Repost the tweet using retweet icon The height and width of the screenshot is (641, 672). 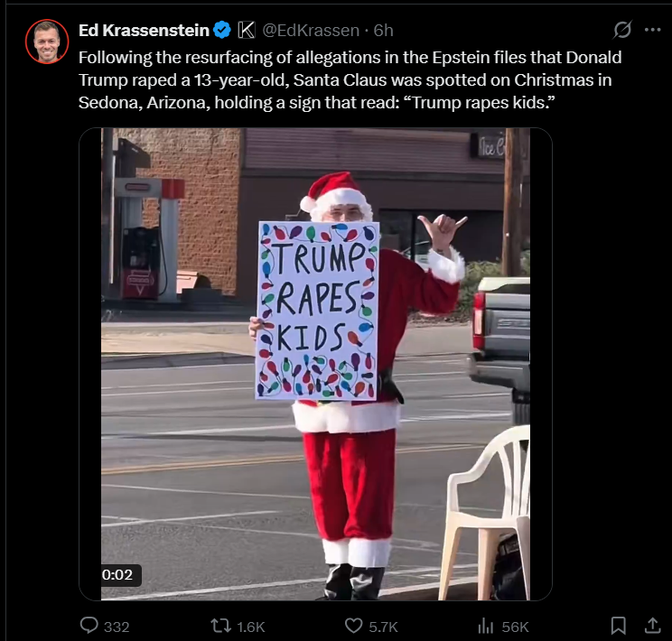click(x=221, y=626)
